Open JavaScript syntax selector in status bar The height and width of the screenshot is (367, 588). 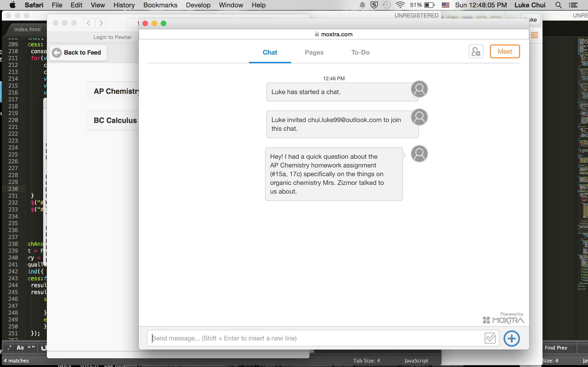(x=416, y=360)
